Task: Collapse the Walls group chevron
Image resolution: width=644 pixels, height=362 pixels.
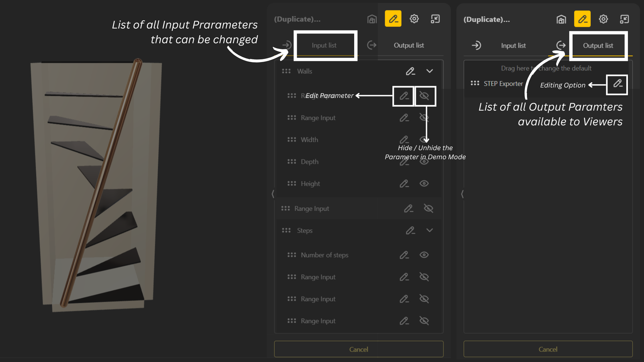Action: [430, 71]
